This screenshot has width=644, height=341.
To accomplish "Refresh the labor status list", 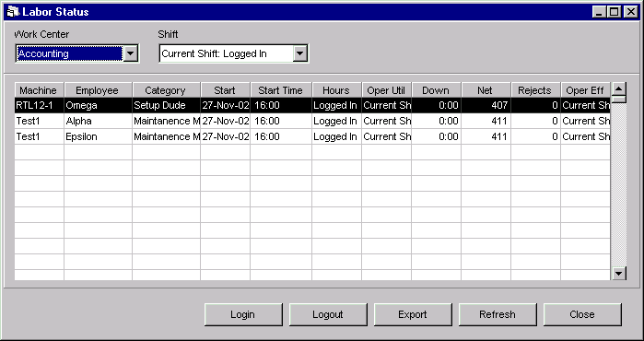I will (498, 314).
